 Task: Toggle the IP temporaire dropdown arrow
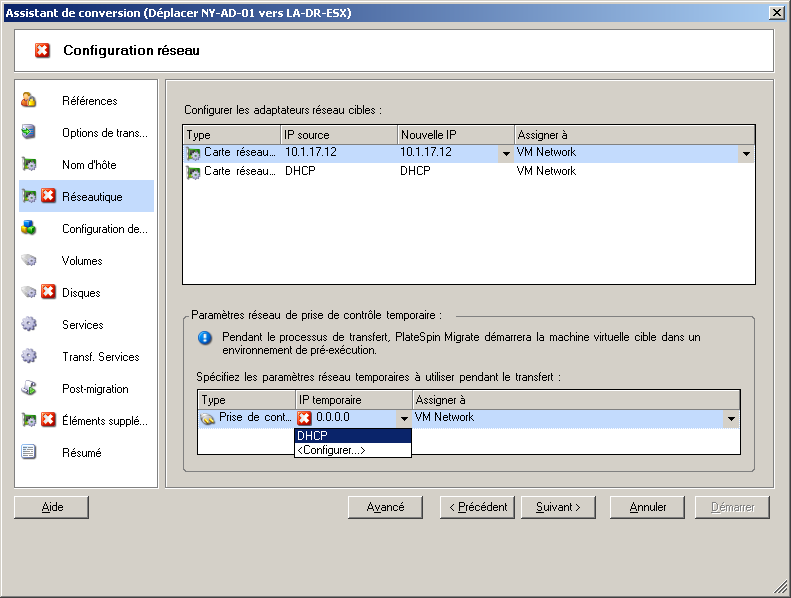pos(404,418)
